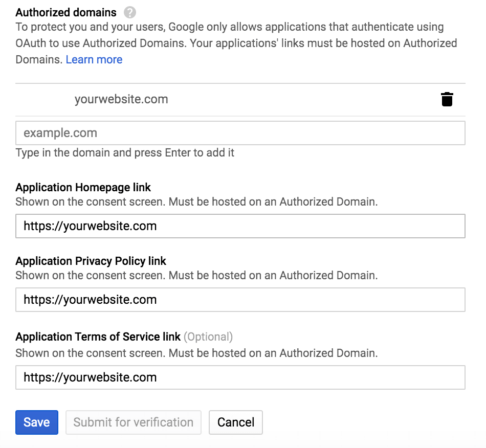486x448 pixels.
Task: Click the Application Privacy Policy link label
Action: [91, 261]
